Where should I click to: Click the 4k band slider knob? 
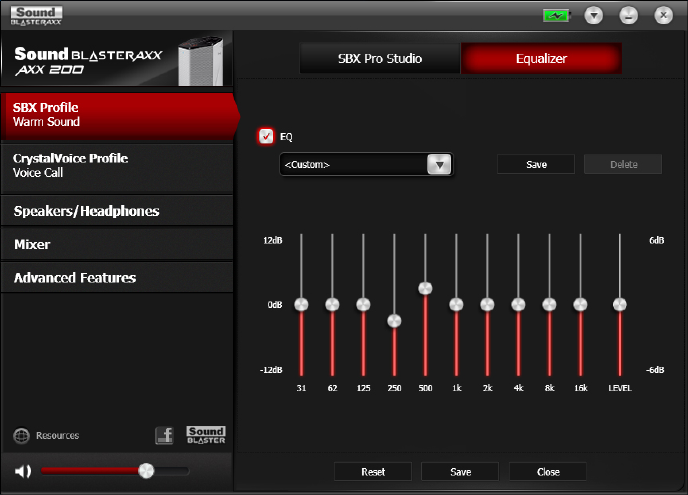(x=518, y=305)
